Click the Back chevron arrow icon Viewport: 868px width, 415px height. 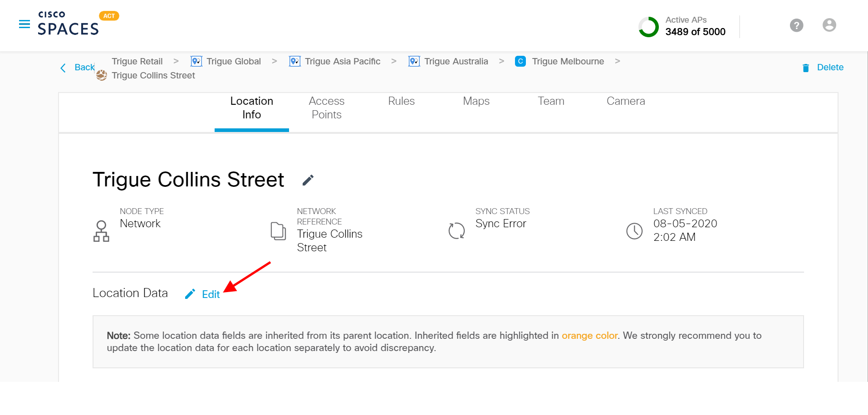pyautogui.click(x=63, y=68)
